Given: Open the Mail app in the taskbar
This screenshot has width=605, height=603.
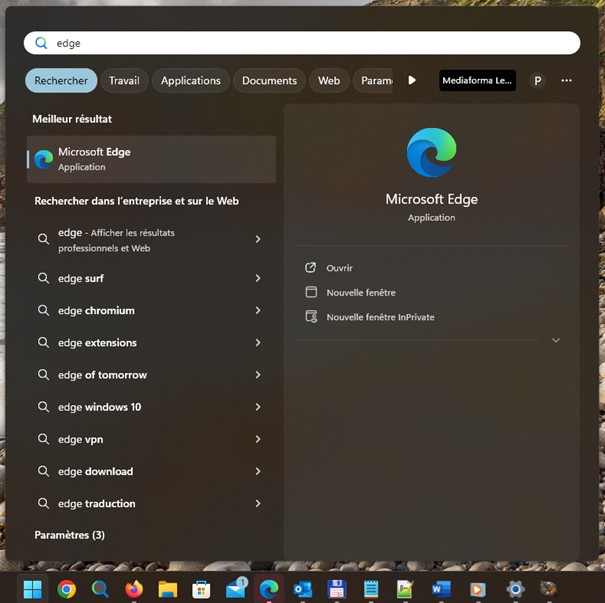Looking at the screenshot, I should tap(235, 589).
